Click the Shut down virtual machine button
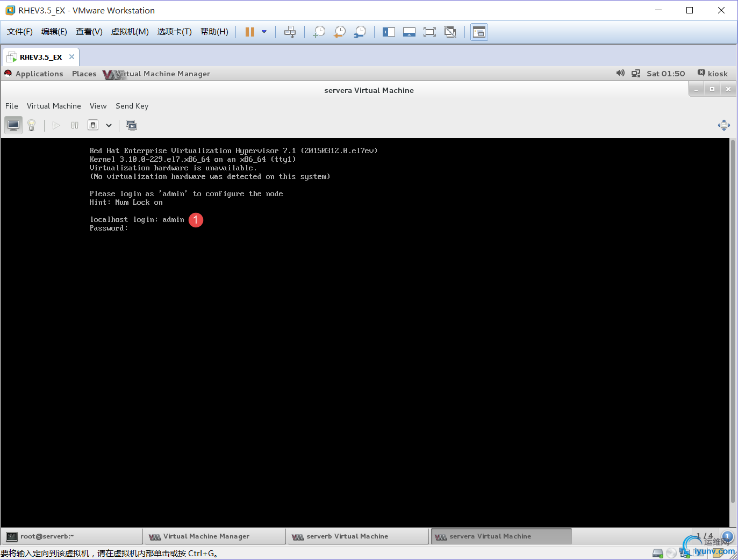This screenshot has width=738, height=560. (93, 125)
